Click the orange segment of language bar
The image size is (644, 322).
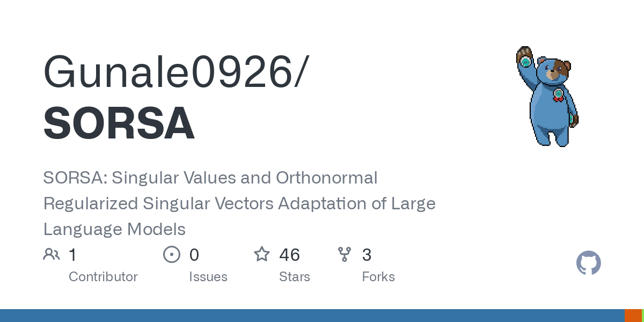tap(633, 316)
